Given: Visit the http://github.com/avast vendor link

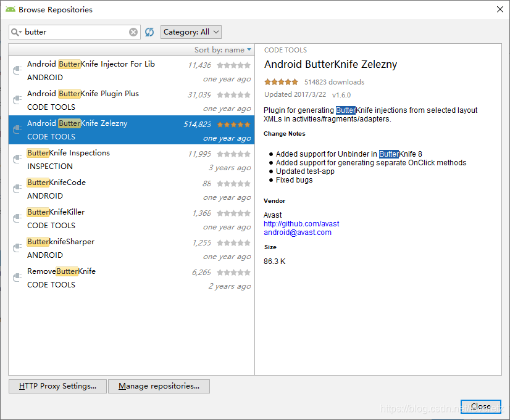Looking at the screenshot, I should [301, 223].
